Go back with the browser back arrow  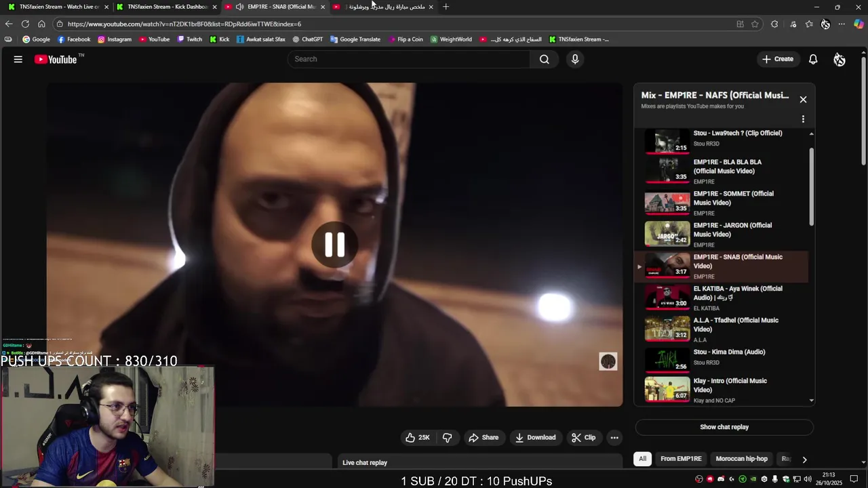(x=8, y=24)
